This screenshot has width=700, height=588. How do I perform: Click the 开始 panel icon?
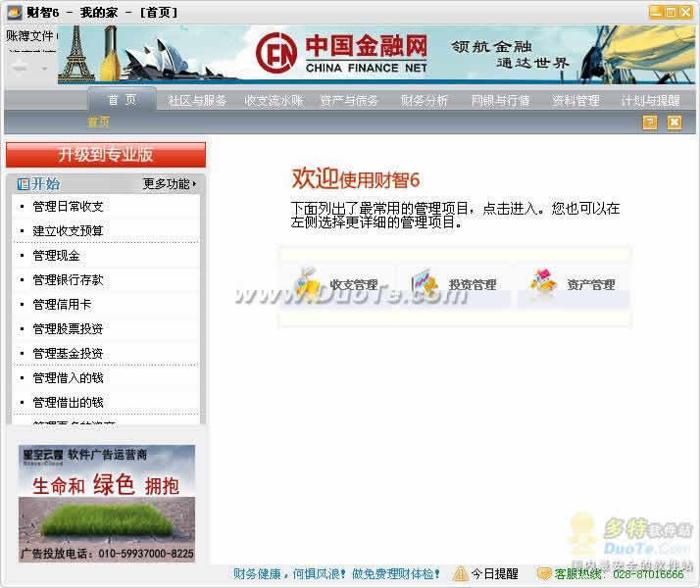coord(24,183)
